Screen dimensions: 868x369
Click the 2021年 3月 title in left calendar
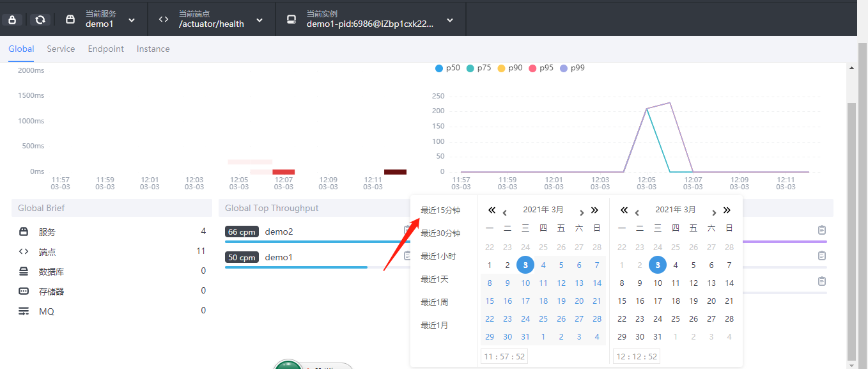(543, 210)
